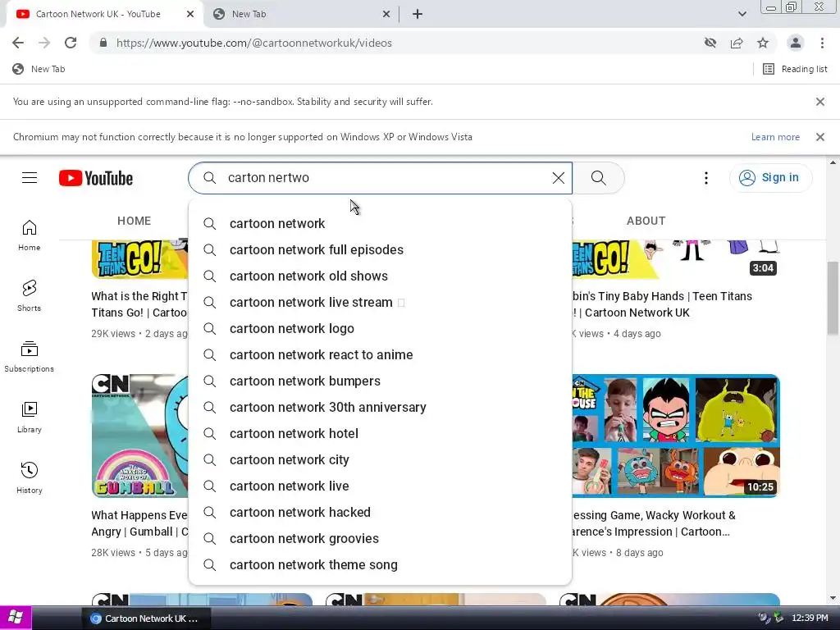Bookmark this page with the star
This screenshot has width=840, height=630.
tap(763, 43)
